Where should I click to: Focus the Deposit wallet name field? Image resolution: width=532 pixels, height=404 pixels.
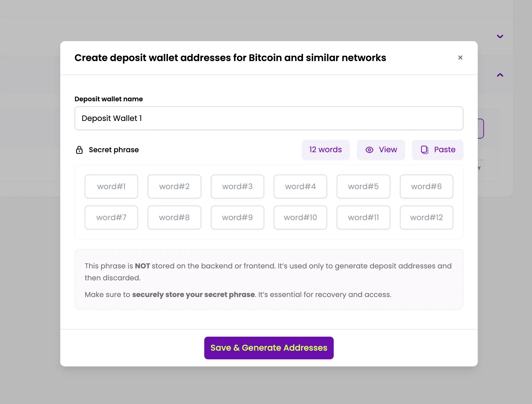point(268,118)
